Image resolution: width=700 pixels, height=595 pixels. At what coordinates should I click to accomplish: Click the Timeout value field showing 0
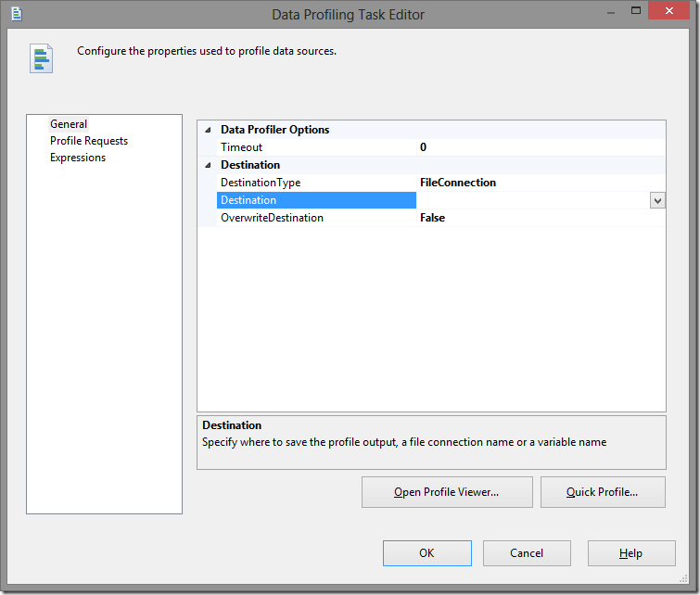click(x=538, y=147)
